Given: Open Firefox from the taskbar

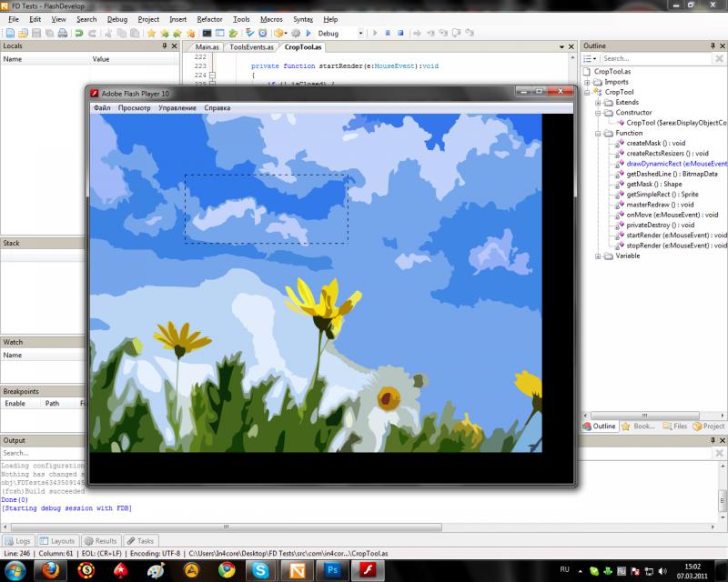Looking at the screenshot, I should [51, 570].
